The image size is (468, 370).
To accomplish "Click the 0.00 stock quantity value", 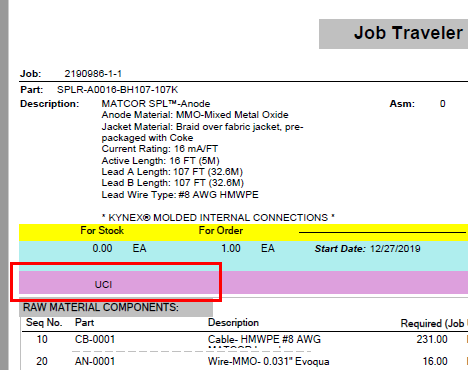I will [x=102, y=248].
